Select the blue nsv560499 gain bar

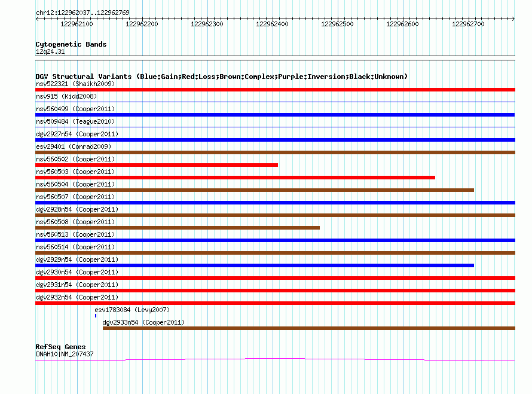275,115
